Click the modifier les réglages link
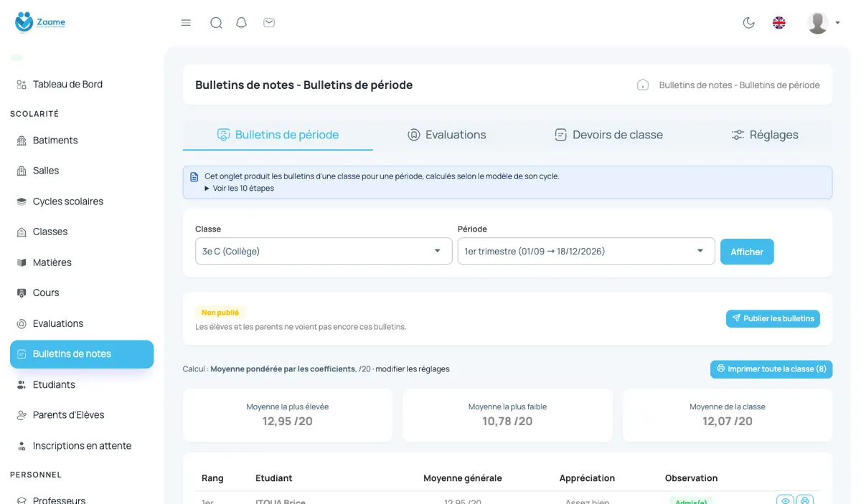This screenshot has height=504, width=861. coord(413,369)
